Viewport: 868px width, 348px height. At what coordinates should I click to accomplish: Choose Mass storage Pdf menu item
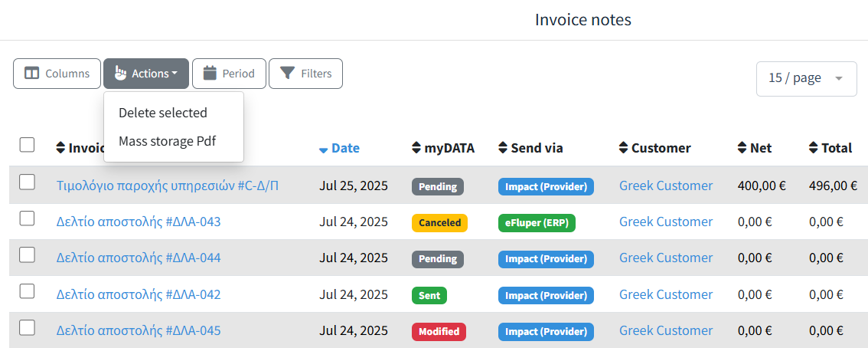[x=168, y=141]
